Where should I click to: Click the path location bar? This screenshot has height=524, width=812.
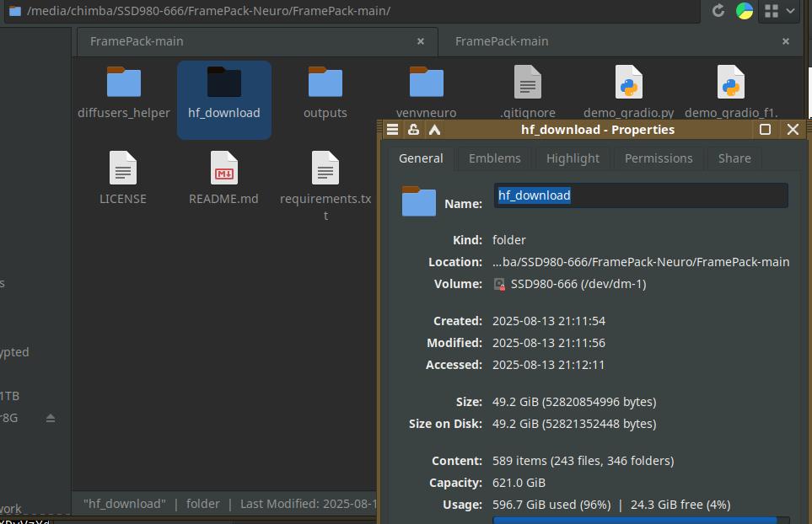click(x=352, y=11)
